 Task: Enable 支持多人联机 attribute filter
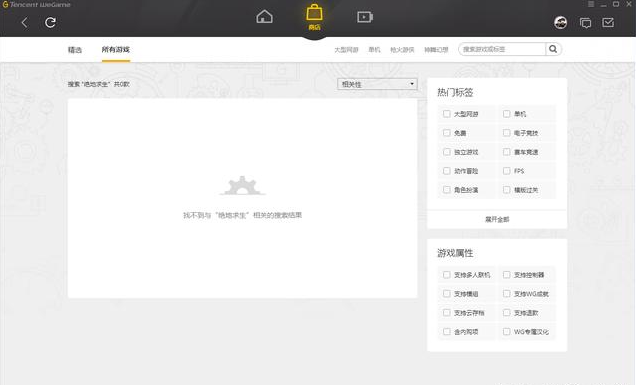[447, 275]
